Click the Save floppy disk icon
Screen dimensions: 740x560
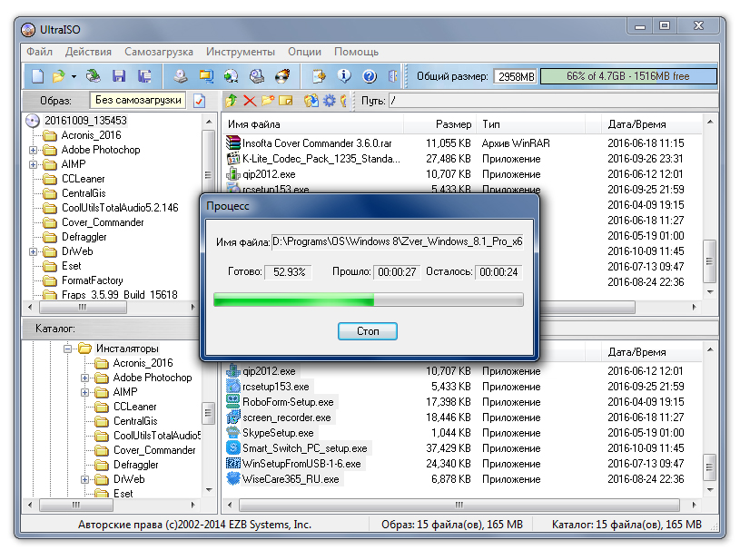[x=119, y=76]
